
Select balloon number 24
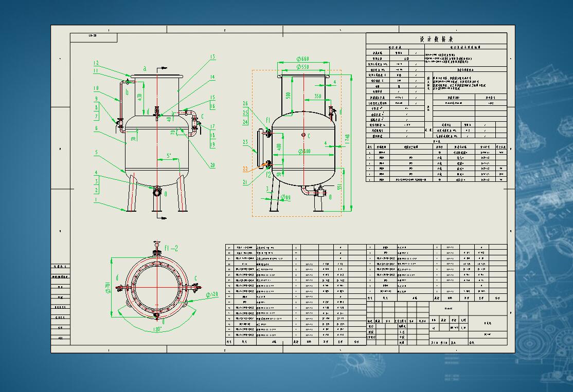[245, 122]
